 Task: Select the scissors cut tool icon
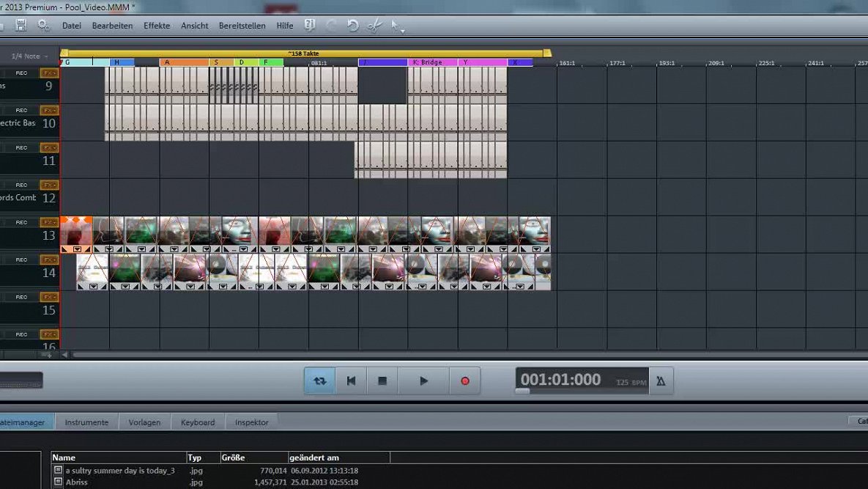[374, 25]
